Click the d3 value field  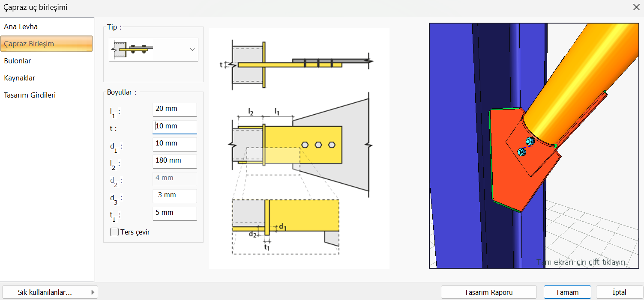click(x=174, y=196)
